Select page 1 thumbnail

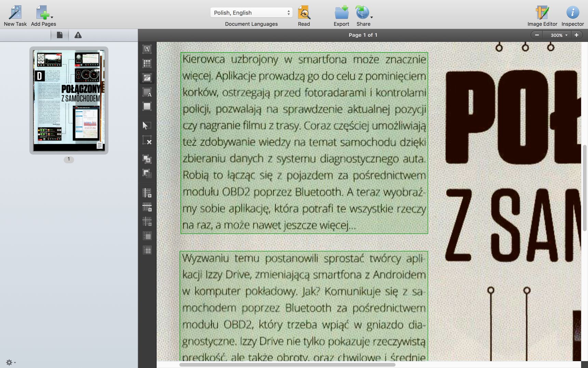[x=69, y=100]
